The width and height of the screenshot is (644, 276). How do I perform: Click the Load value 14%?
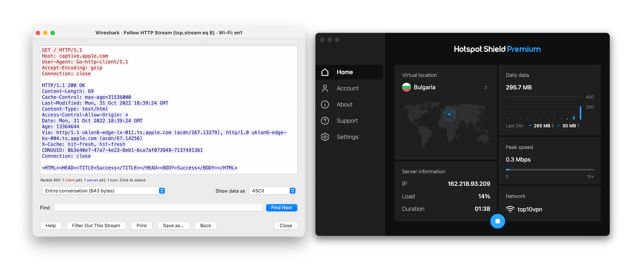click(484, 196)
